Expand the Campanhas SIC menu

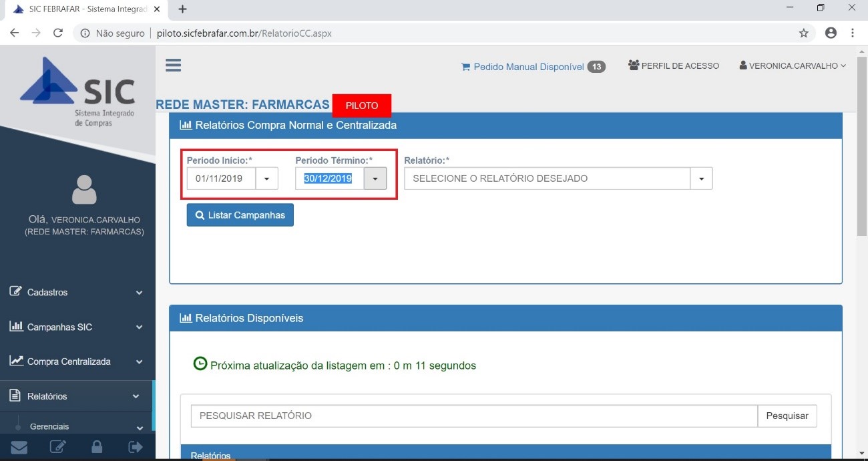pyautogui.click(x=77, y=327)
